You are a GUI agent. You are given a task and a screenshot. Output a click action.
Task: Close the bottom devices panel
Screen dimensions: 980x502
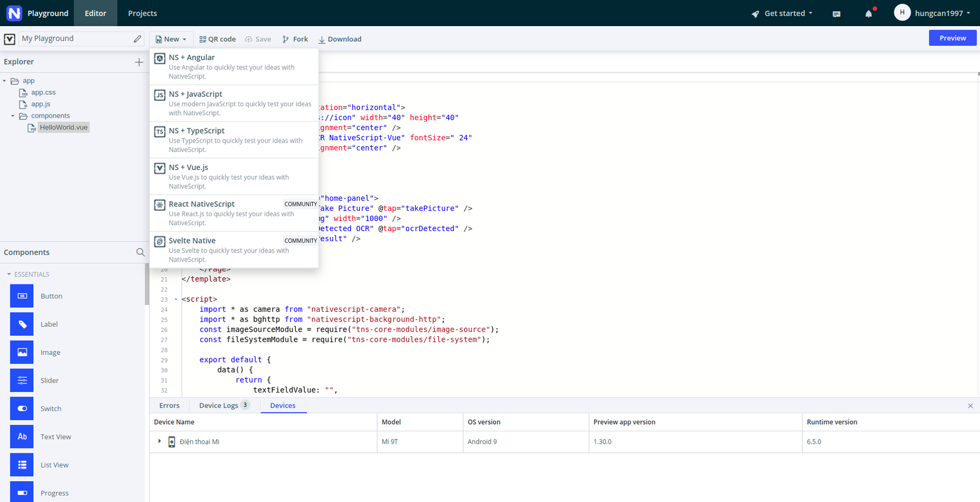970,406
